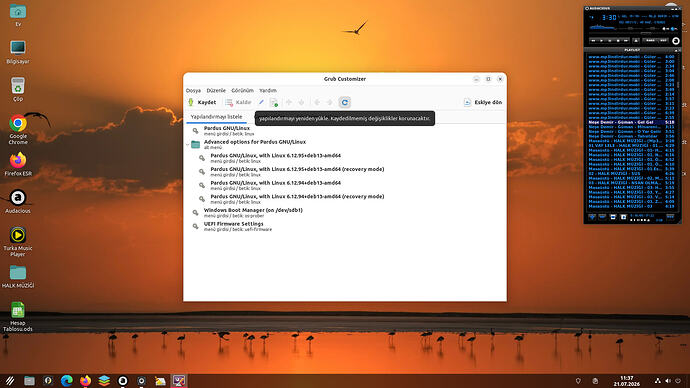Open the Audacious desktop icon

pyautogui.click(x=18, y=201)
